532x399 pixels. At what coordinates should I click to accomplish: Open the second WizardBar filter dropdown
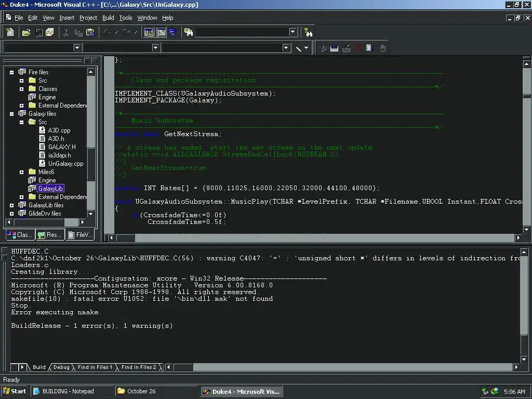click(x=155, y=48)
